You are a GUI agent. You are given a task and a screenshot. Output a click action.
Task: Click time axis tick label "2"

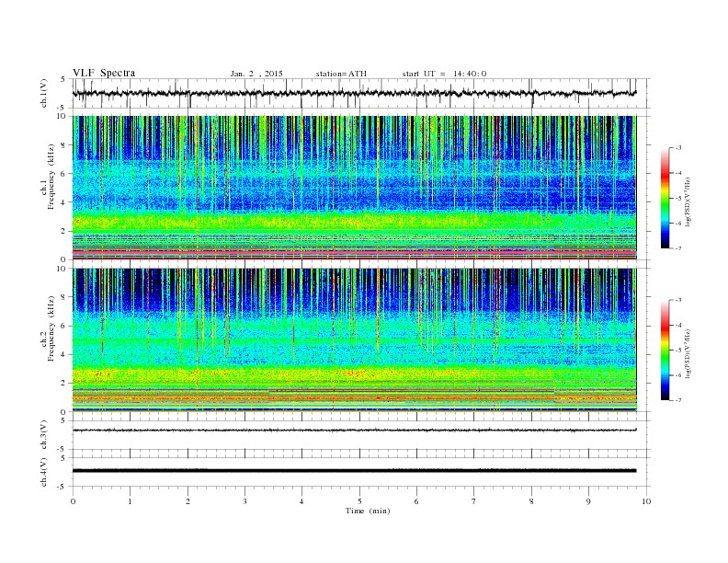188,501
